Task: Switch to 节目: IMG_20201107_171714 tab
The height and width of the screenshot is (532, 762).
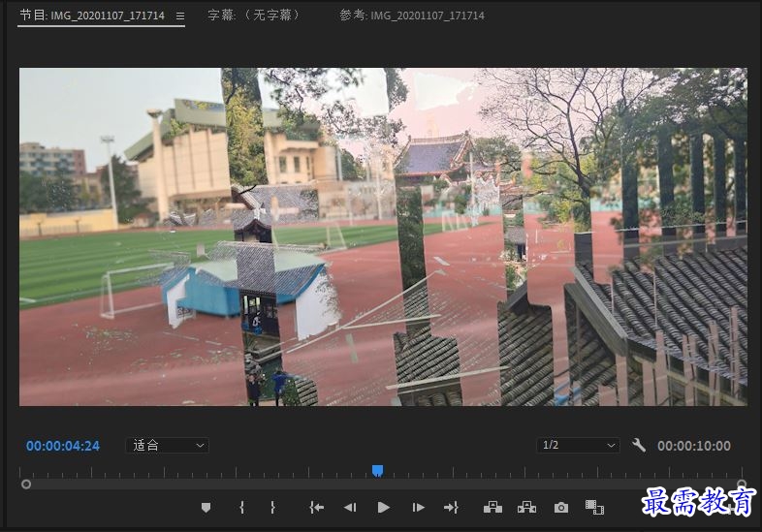Action: 92,16
